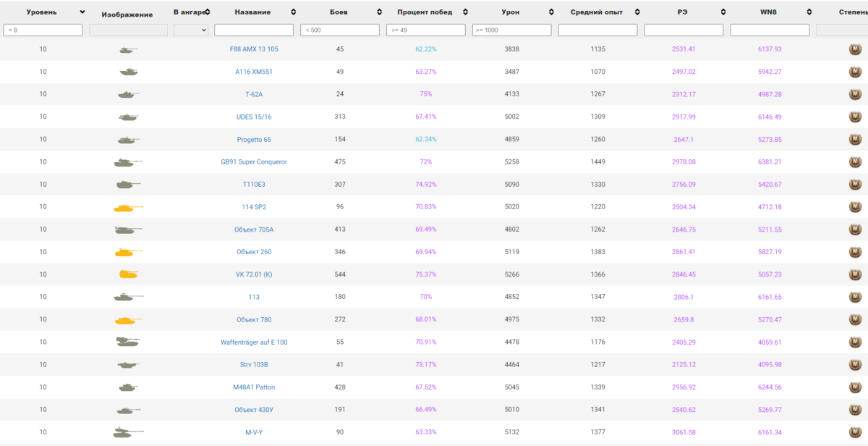Click the mastery badge in the Strv 103B row
Screen dimensions: 868x446
pos(856,364)
